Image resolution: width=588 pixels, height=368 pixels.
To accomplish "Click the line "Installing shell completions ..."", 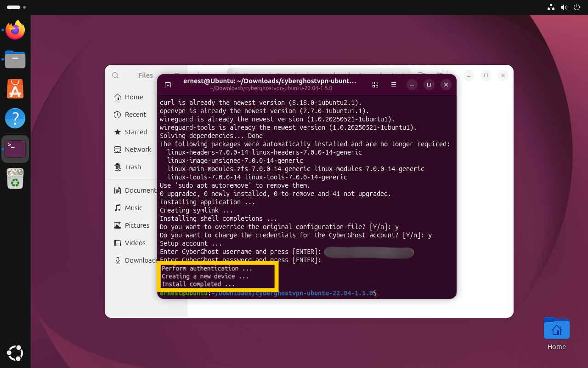I will (x=218, y=218).
